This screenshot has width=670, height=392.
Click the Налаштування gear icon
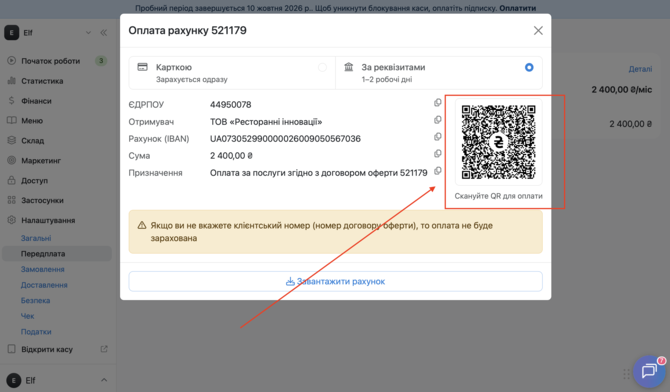[x=12, y=220]
